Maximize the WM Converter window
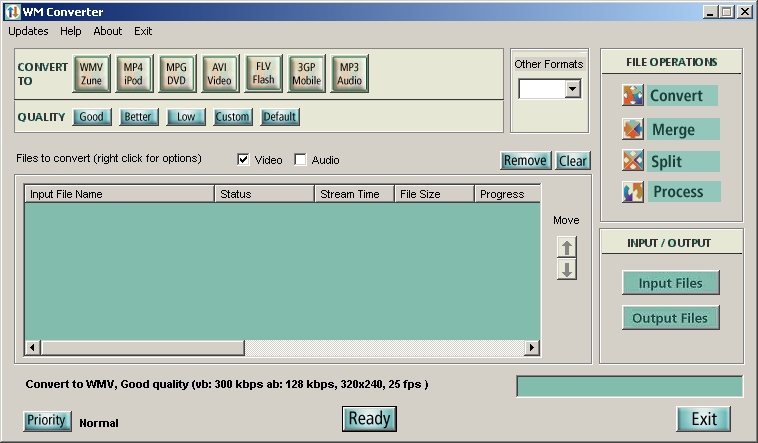Viewport: 758px width, 443px height. coord(727,12)
